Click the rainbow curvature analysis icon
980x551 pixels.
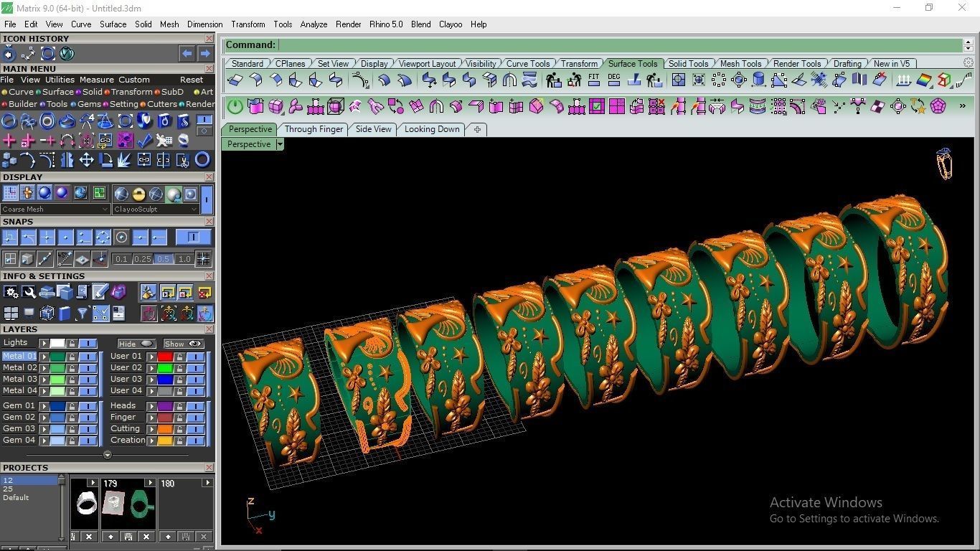click(924, 80)
